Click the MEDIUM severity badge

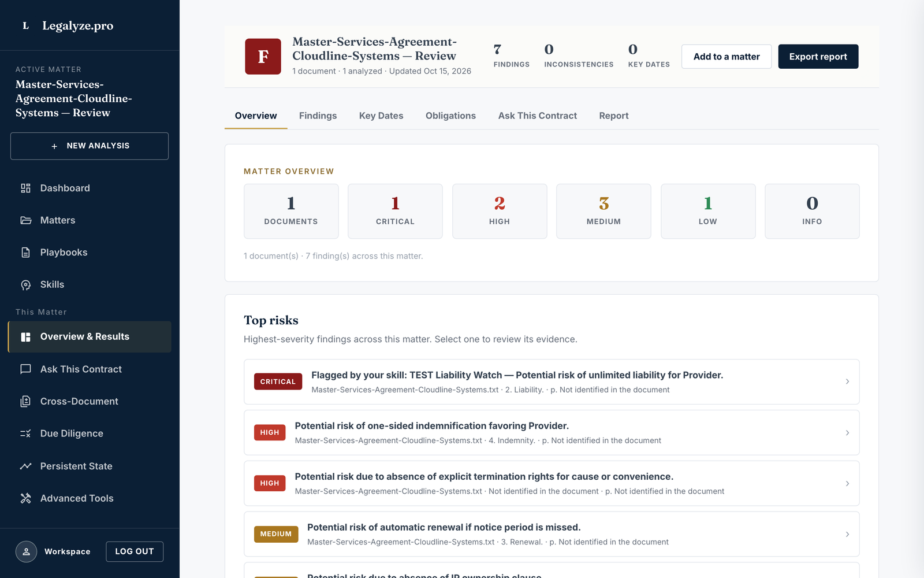(276, 534)
